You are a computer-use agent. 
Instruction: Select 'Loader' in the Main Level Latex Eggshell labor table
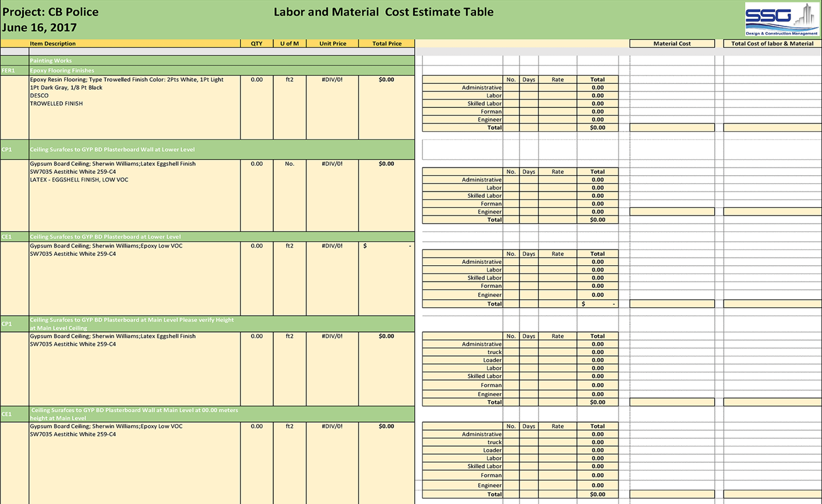click(463, 360)
